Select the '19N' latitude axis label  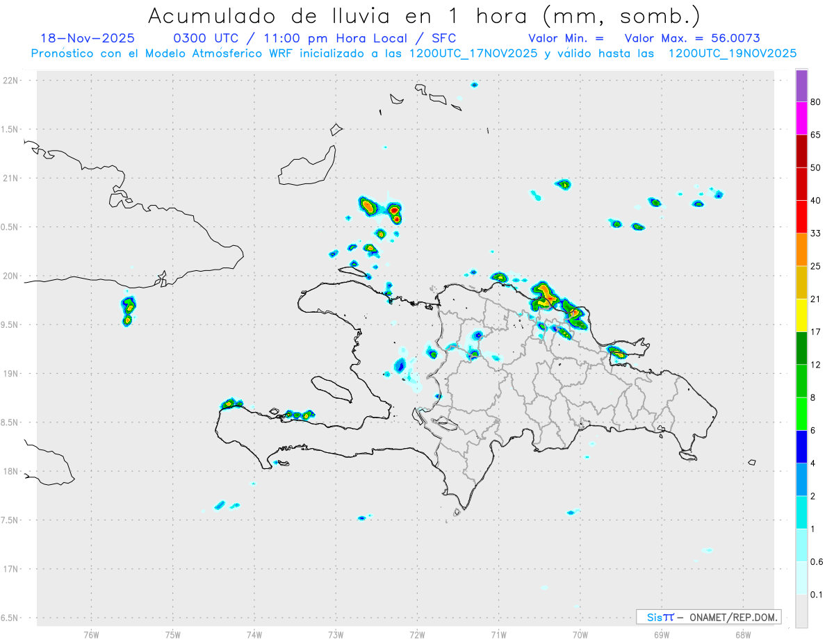point(10,373)
